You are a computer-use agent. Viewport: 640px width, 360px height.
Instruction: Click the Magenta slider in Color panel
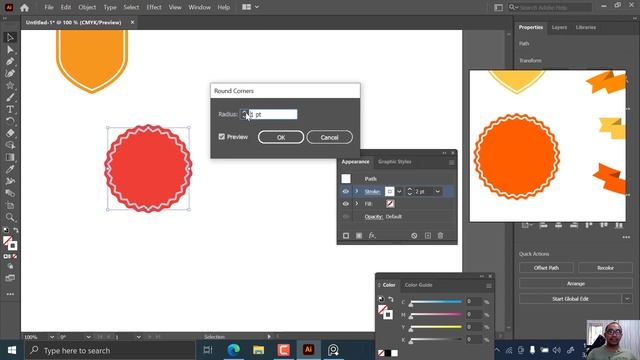coord(436,315)
